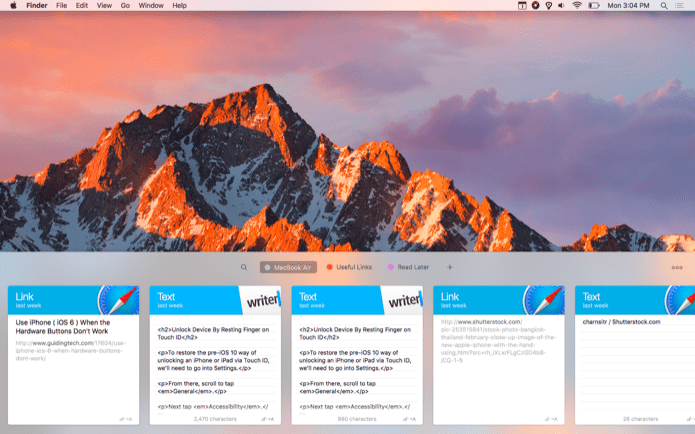Click the Mon 3:04 PM clock

pyautogui.click(x=628, y=5)
